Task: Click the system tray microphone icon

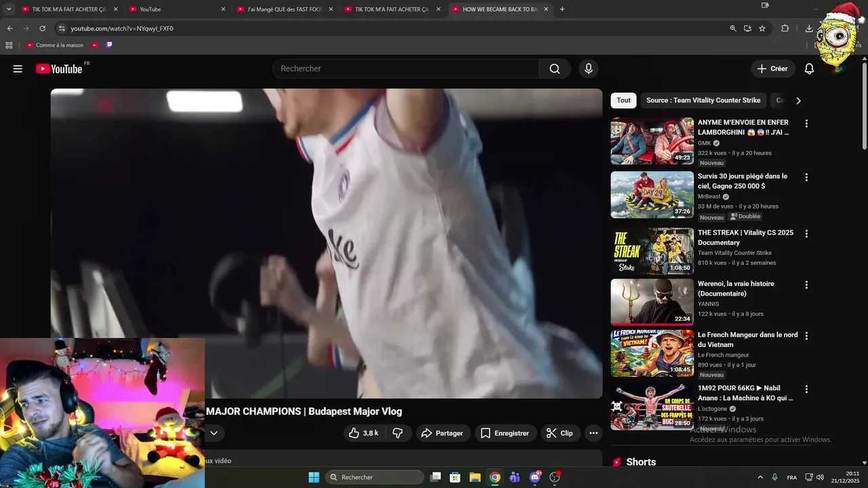Action: click(774, 477)
